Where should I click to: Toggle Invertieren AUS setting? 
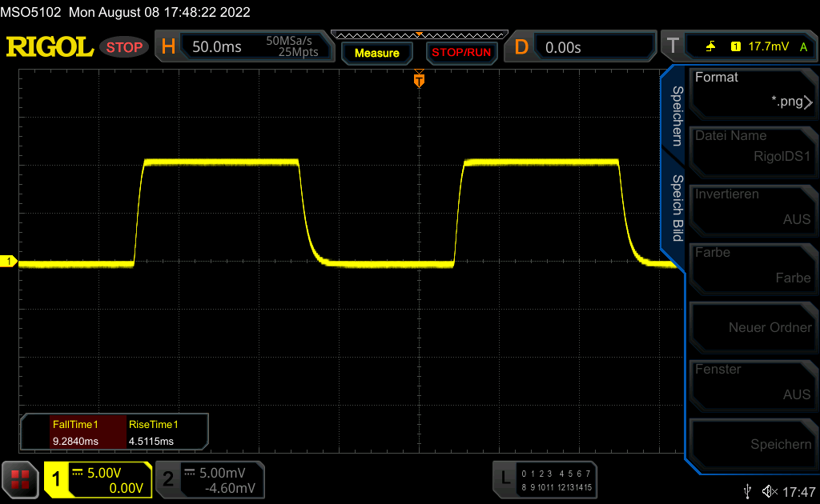752,206
